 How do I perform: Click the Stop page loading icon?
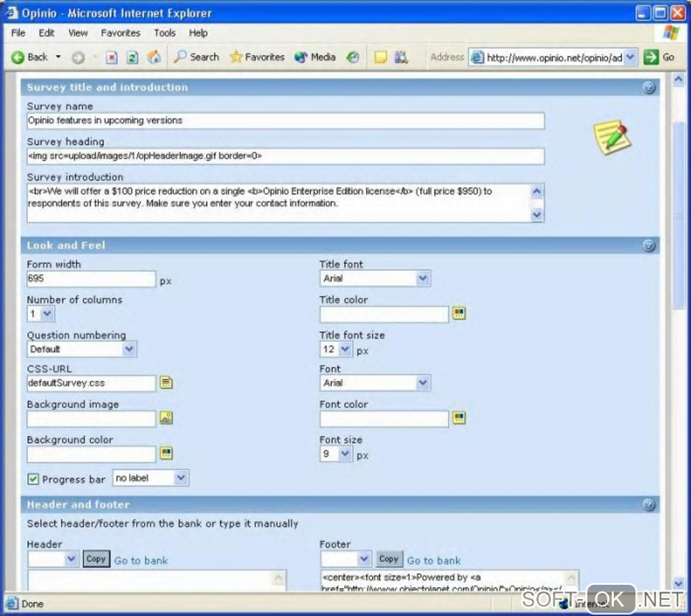click(112, 58)
